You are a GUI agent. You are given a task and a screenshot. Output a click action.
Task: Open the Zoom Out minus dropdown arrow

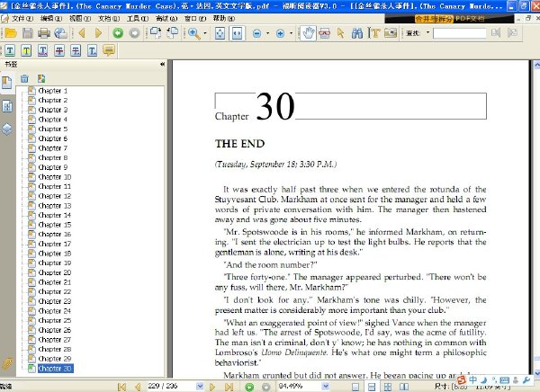pos(267,33)
